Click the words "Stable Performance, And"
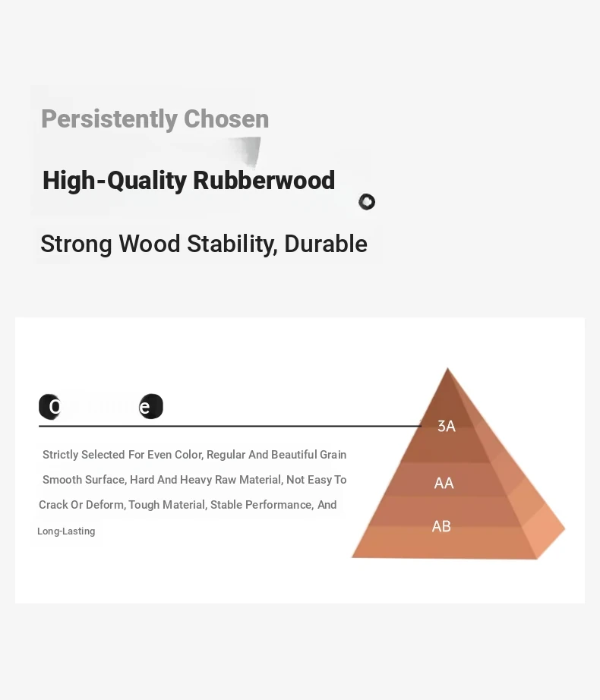Screen dimensions: 600x700 (273, 504)
